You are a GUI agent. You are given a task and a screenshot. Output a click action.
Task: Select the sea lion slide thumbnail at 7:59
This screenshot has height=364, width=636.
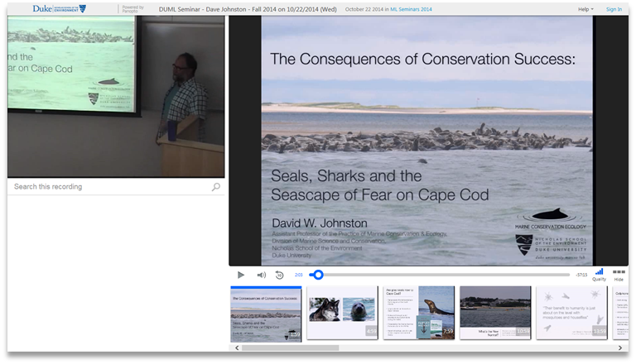pos(418,313)
